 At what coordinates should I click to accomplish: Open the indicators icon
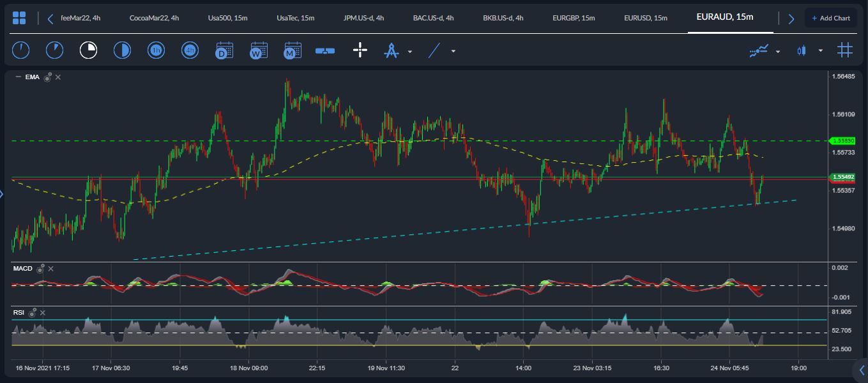click(759, 50)
